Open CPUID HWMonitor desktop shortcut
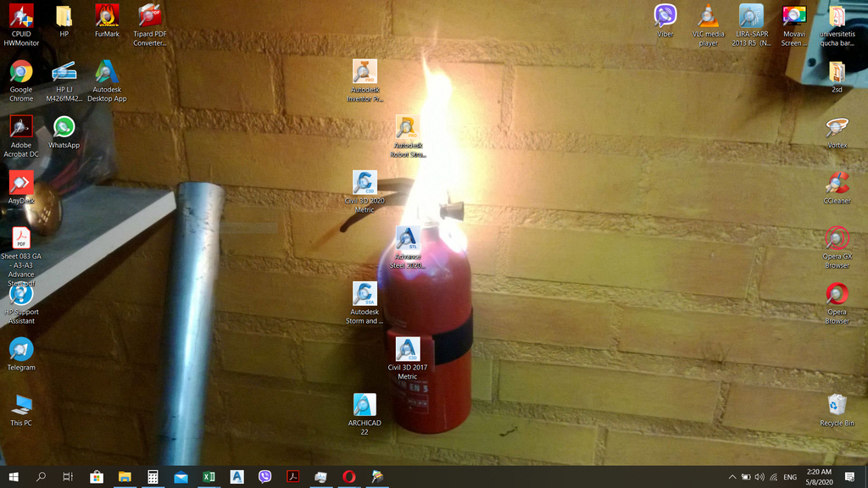 pos(21,25)
